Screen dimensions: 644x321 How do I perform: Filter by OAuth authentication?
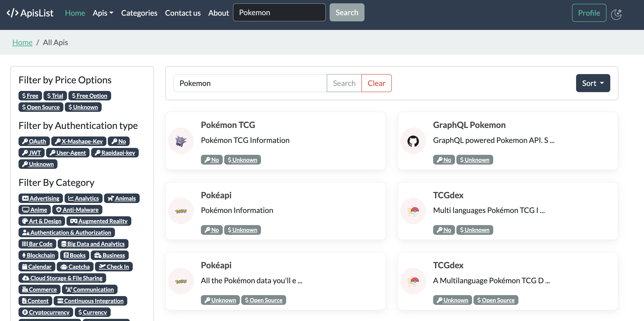click(34, 141)
